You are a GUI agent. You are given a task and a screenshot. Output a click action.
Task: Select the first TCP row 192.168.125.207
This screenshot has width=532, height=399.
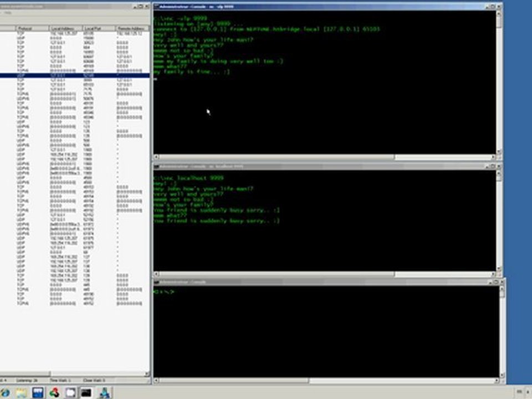pyautogui.click(x=75, y=34)
